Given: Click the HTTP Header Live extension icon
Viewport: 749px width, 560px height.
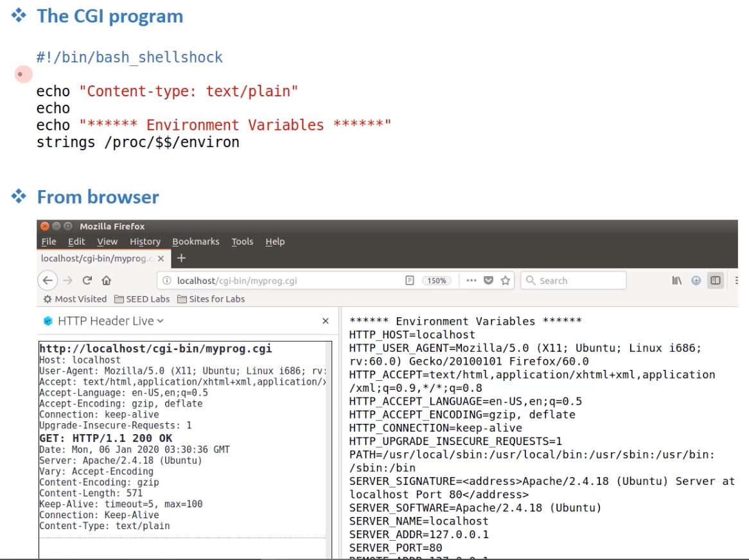Looking at the screenshot, I should [x=696, y=281].
